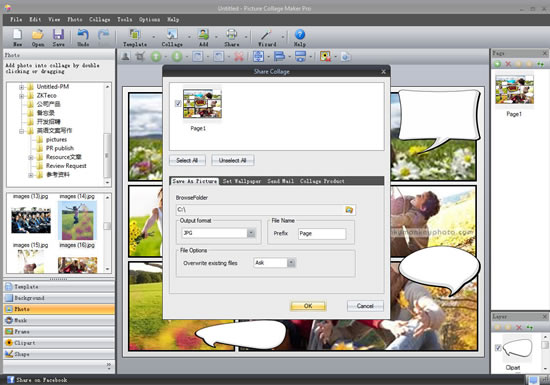Select the images (14).jpg thumbnail
The height and width of the screenshot is (385, 550).
click(77, 221)
